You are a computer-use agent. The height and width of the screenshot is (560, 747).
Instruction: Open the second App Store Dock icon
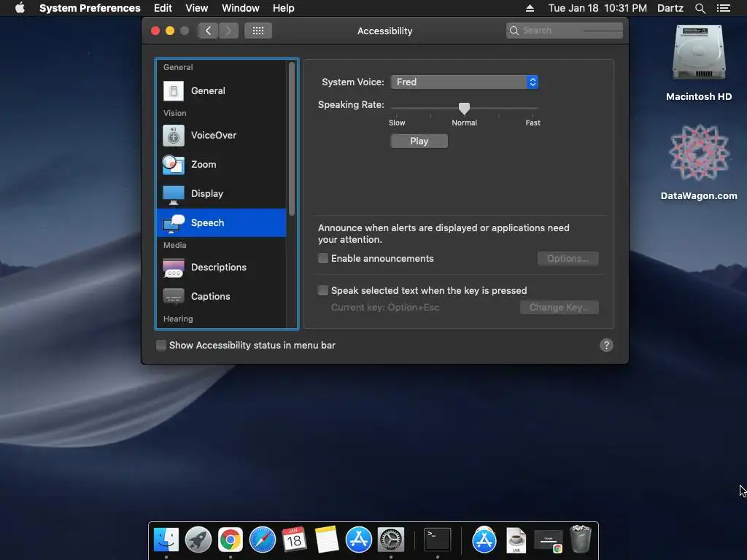(x=484, y=540)
